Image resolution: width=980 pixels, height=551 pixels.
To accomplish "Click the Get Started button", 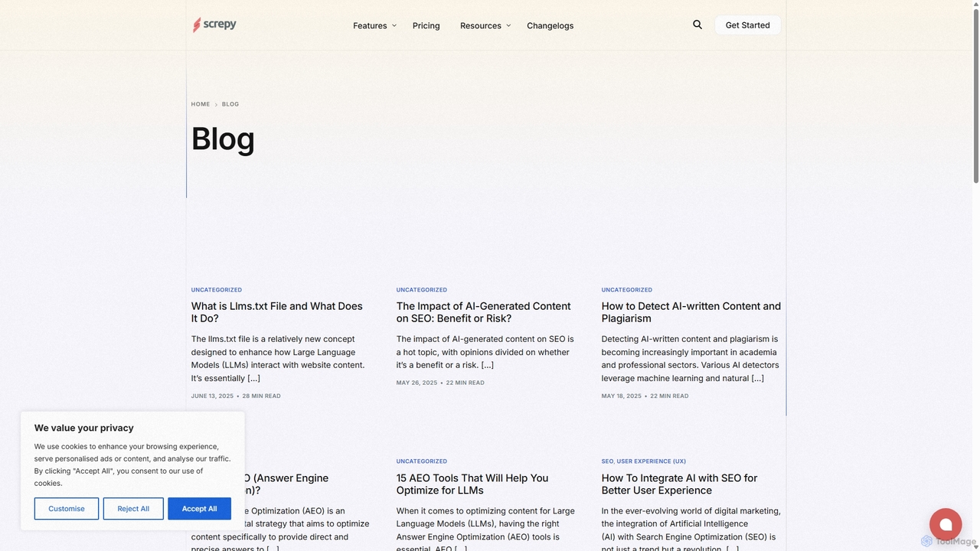I will (747, 25).
